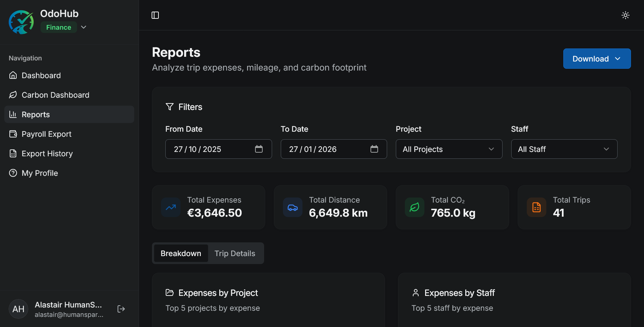Click the Total Expenses trend icon

[x=171, y=207]
